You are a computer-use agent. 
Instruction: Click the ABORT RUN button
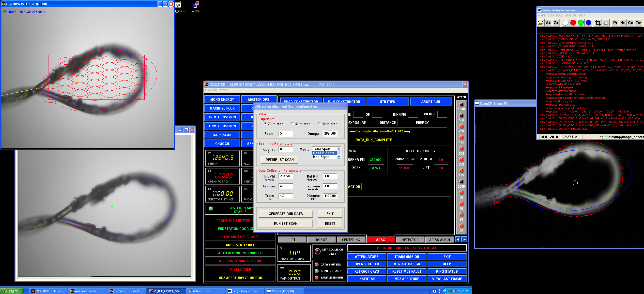(x=430, y=102)
